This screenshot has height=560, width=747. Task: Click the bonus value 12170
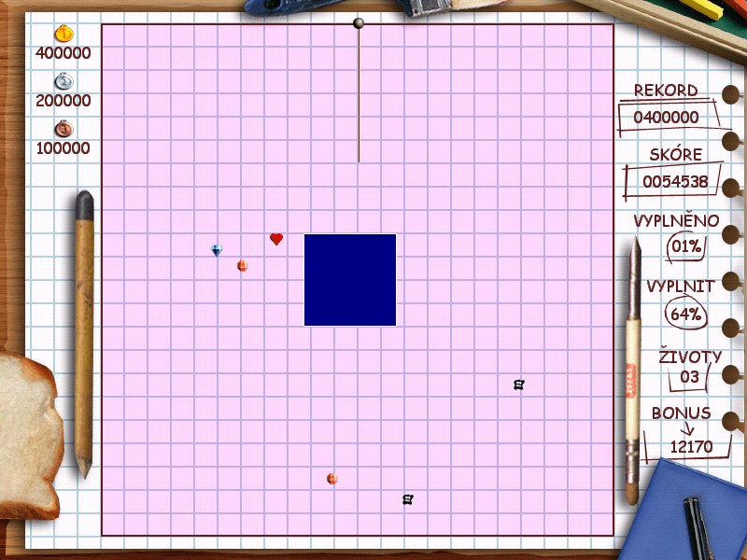point(691,447)
